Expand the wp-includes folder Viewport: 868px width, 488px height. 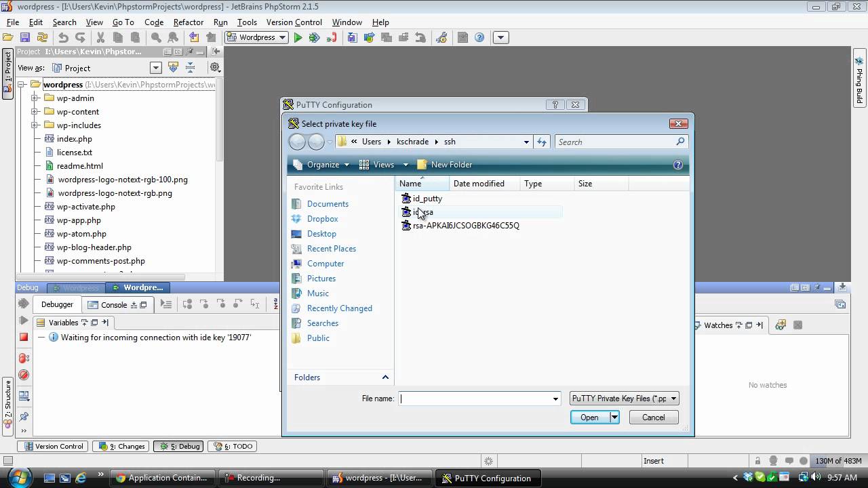pos(35,125)
